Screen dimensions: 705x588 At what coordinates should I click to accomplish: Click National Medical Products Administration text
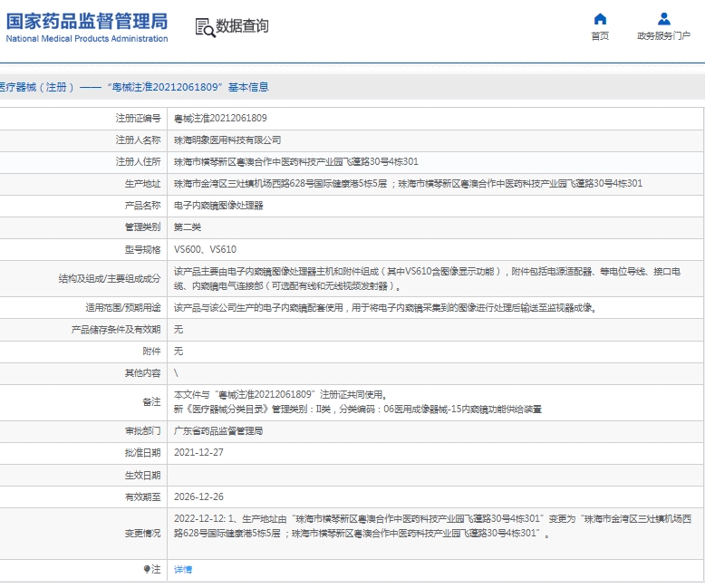pyautogui.click(x=87, y=39)
